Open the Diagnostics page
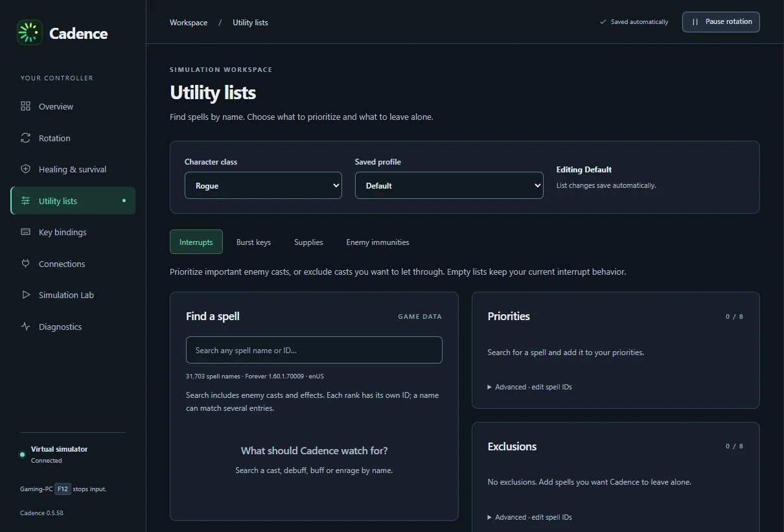 73,327
